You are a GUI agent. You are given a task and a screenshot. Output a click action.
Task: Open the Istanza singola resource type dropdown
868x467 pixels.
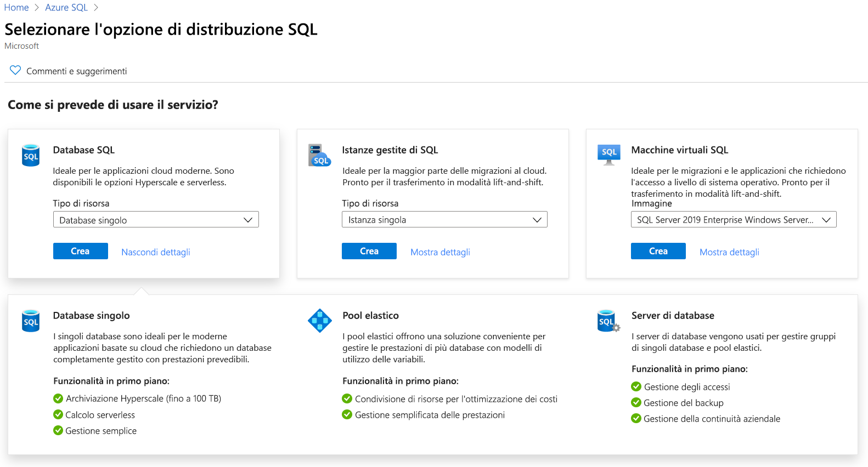point(444,219)
